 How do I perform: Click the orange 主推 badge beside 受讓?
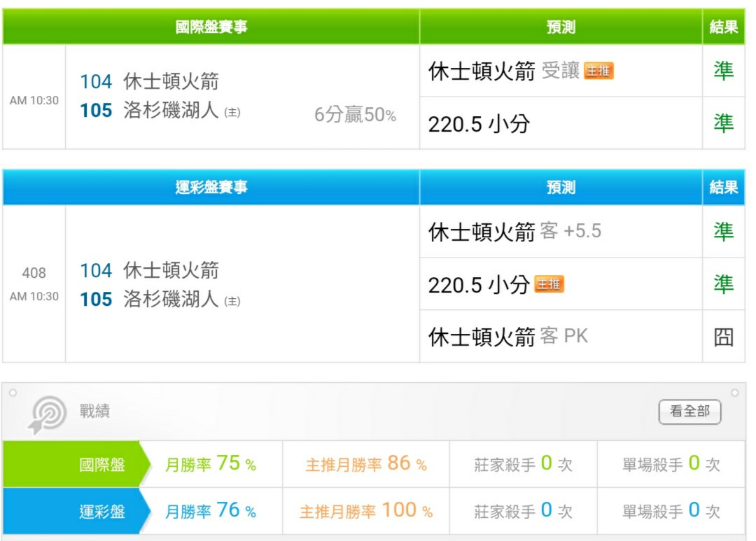[x=598, y=71]
